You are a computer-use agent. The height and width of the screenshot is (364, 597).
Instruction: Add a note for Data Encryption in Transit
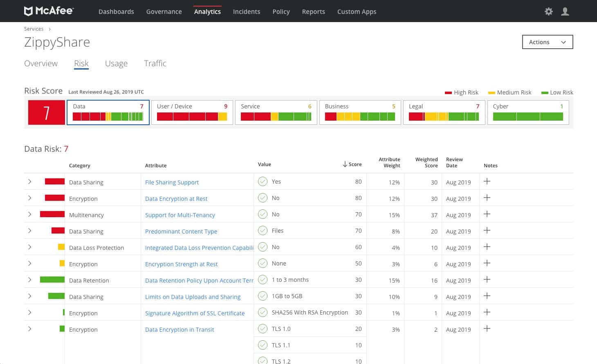[487, 328]
